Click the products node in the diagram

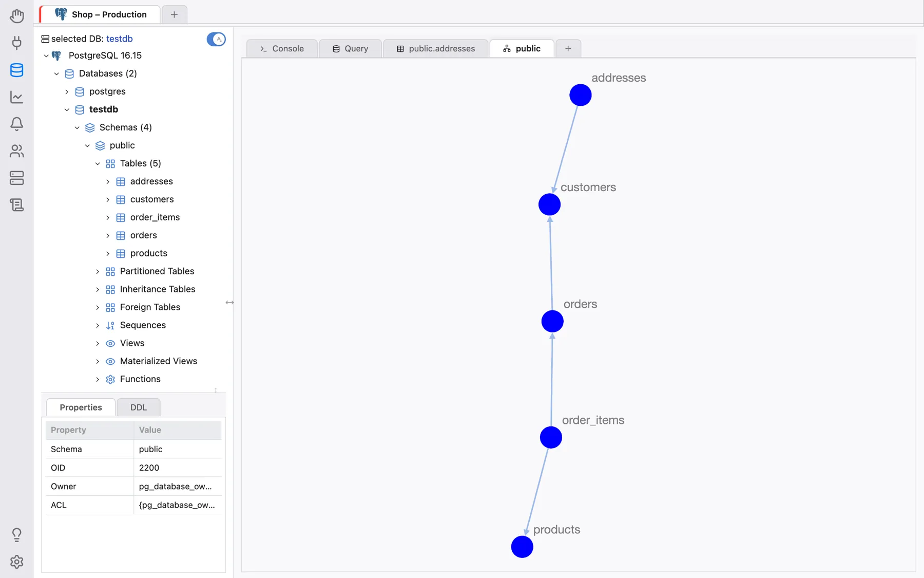click(522, 547)
